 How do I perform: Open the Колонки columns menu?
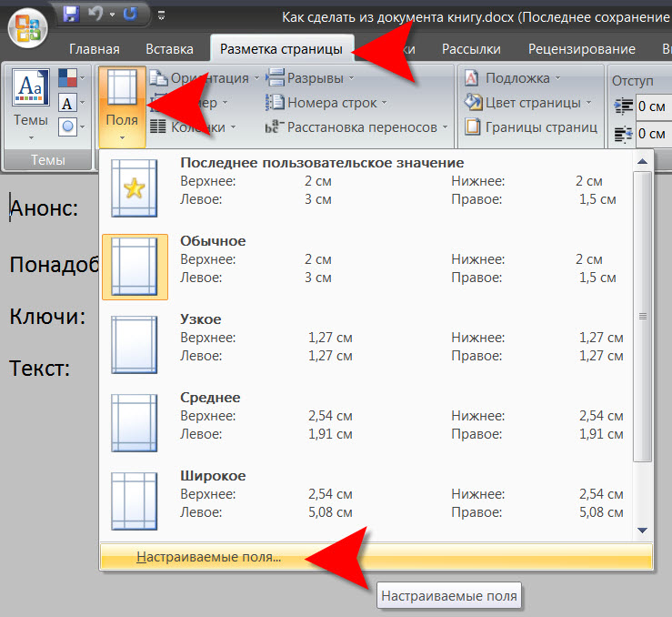click(x=193, y=126)
